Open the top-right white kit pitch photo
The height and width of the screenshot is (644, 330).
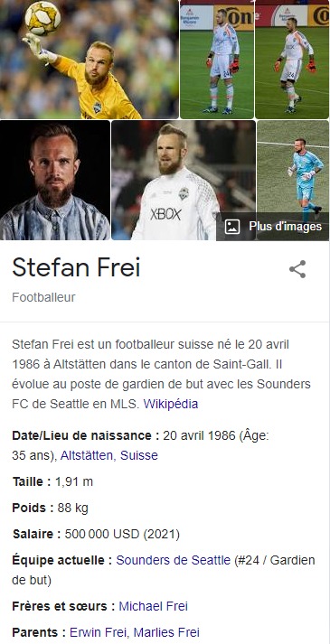tap(292, 59)
